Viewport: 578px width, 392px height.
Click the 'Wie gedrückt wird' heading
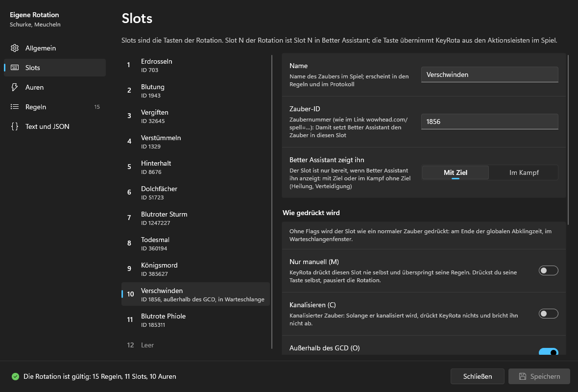311,213
